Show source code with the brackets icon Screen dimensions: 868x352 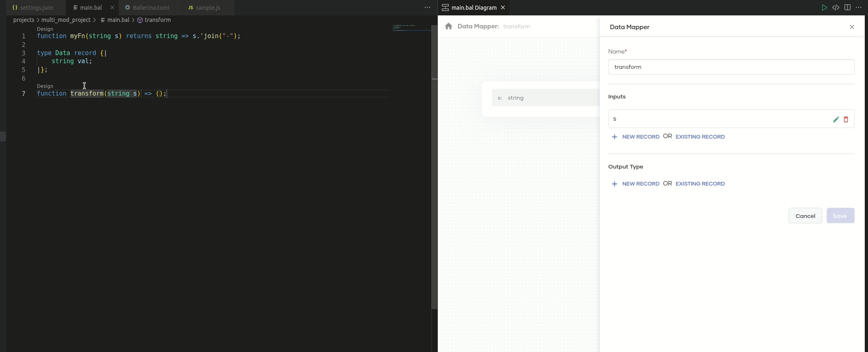836,8
